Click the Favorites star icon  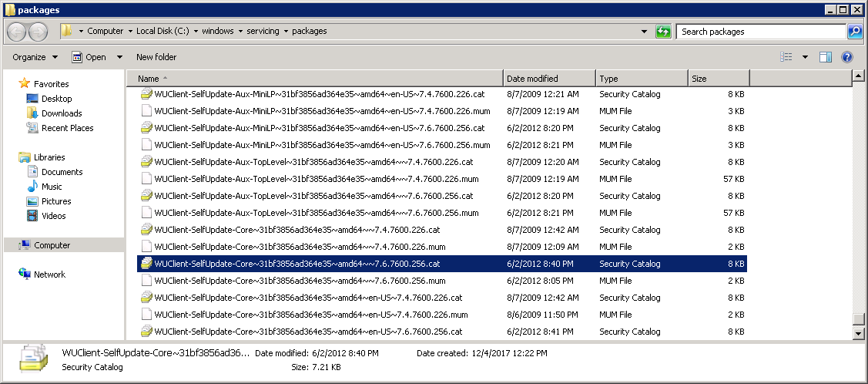pyautogui.click(x=25, y=84)
